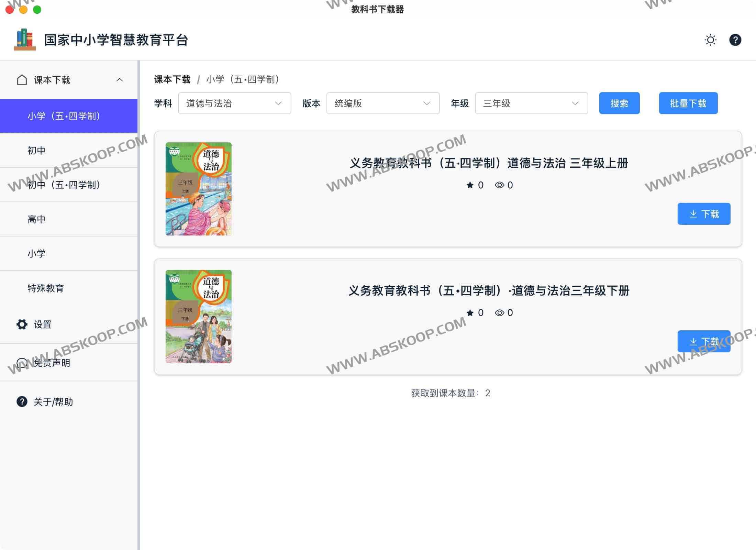Image resolution: width=756 pixels, height=550 pixels.
Task: Click the sun icon to switch theme
Action: click(x=710, y=40)
